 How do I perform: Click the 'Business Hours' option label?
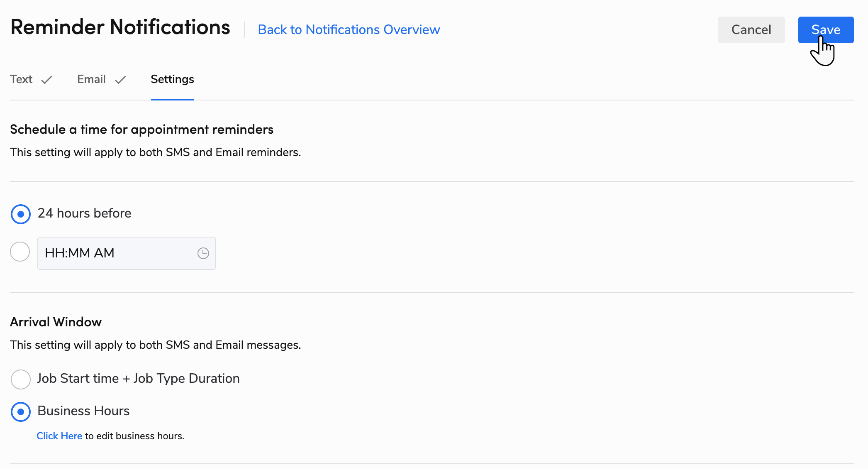(83, 411)
